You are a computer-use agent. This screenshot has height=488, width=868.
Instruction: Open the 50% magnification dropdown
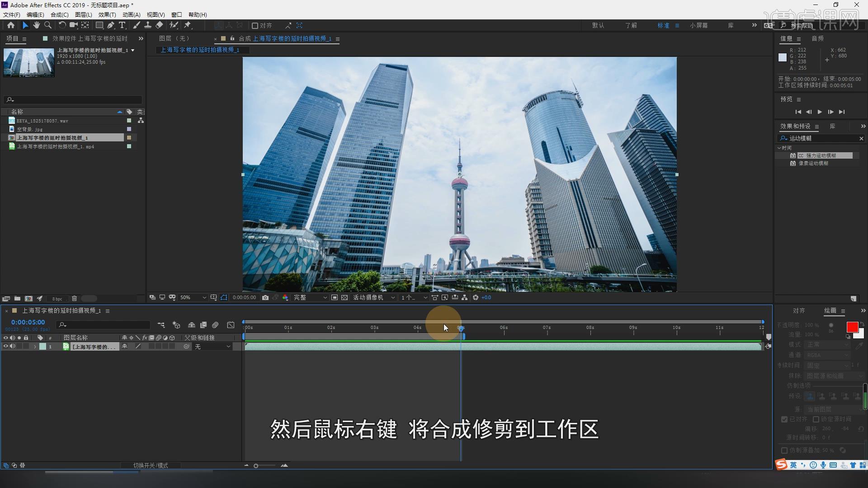coord(193,298)
